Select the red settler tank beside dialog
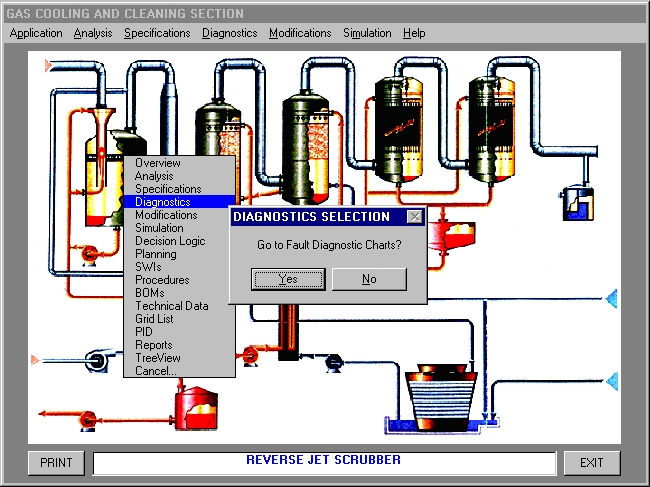Screen dimensions: 650x487 tap(451, 235)
